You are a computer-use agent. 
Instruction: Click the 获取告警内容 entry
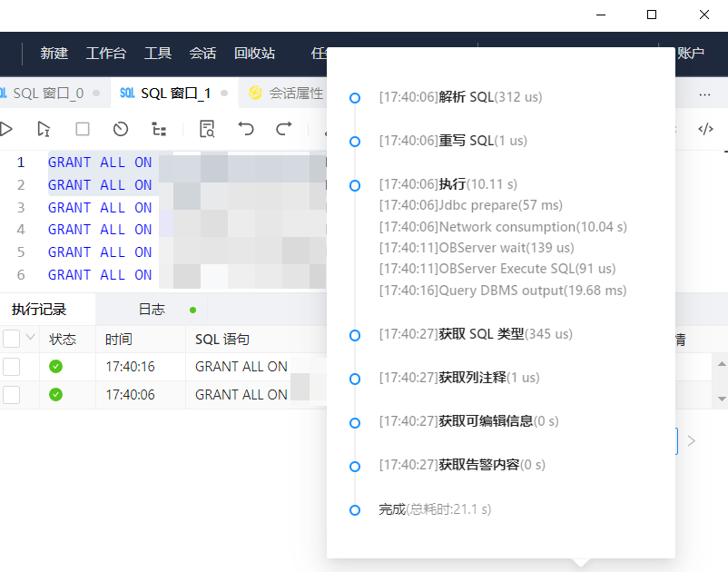[x=462, y=465]
